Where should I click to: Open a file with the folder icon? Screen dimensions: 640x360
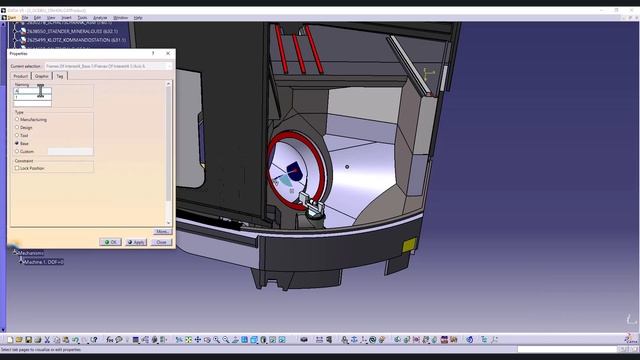coord(19,340)
